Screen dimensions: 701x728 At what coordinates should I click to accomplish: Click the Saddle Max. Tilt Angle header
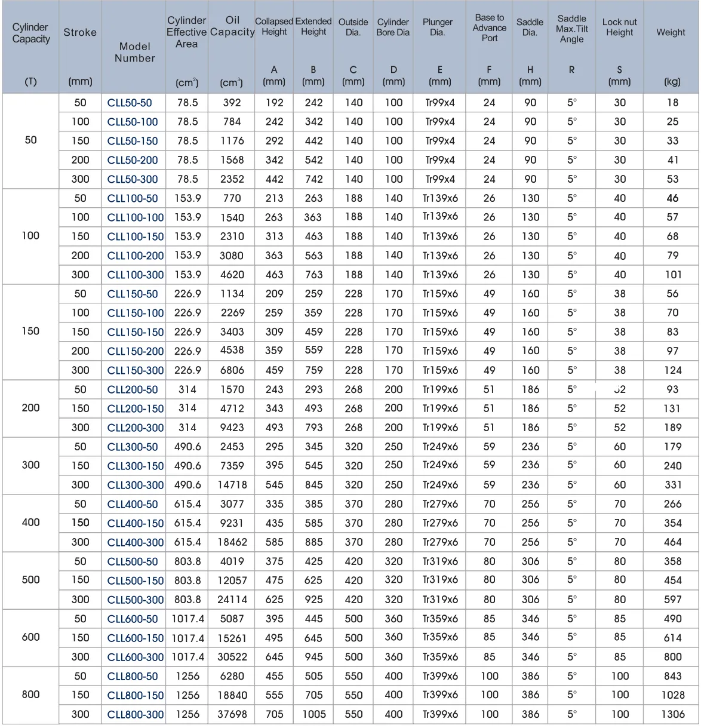click(x=571, y=29)
